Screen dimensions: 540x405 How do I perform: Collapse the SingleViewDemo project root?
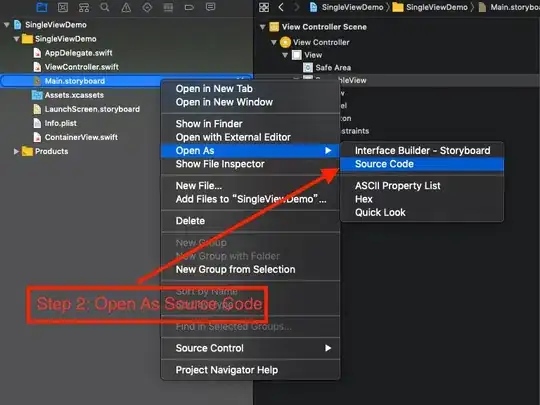coord(7,25)
